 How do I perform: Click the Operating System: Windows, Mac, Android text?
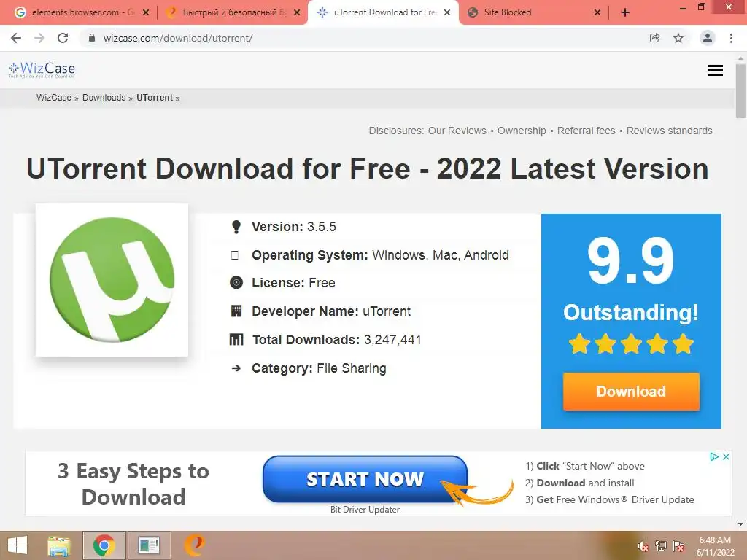(380, 255)
